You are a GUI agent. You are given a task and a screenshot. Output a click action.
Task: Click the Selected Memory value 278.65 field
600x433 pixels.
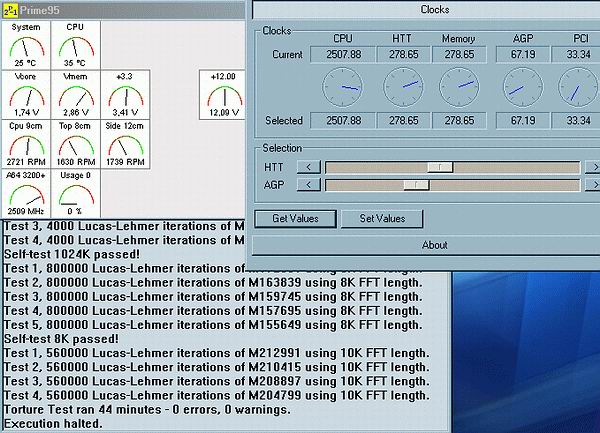459,120
